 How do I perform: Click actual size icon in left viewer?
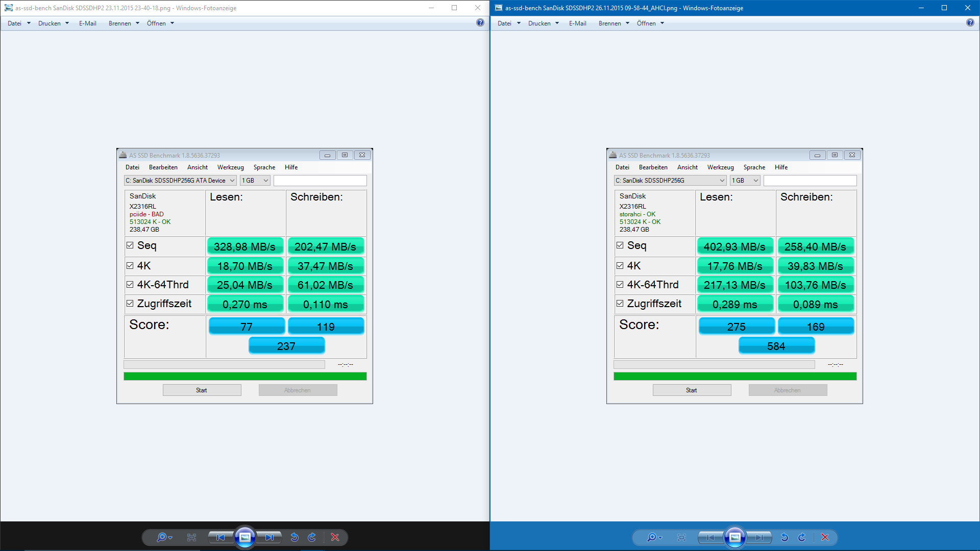(x=191, y=537)
